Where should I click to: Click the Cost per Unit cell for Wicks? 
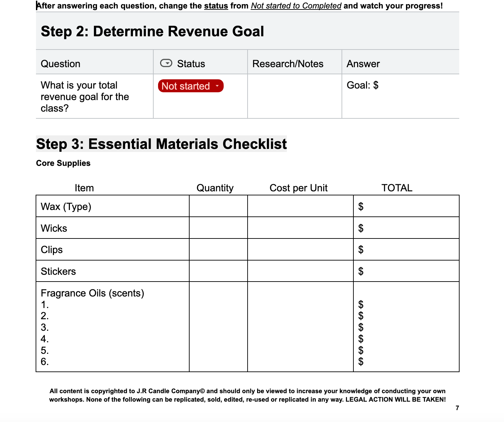pyautogui.click(x=300, y=228)
